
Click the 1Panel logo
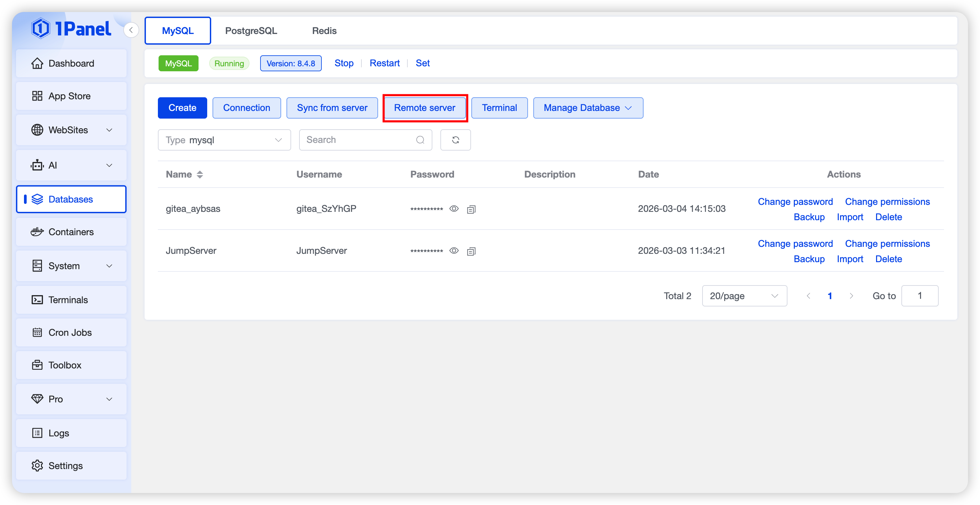[71, 29]
